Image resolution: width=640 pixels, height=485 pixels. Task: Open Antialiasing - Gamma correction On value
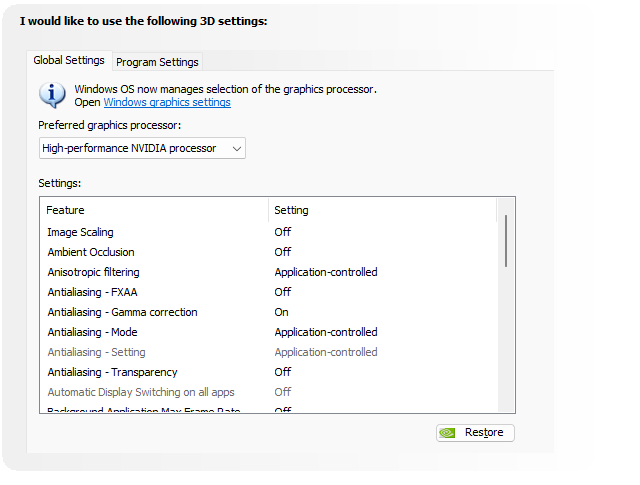(x=282, y=312)
